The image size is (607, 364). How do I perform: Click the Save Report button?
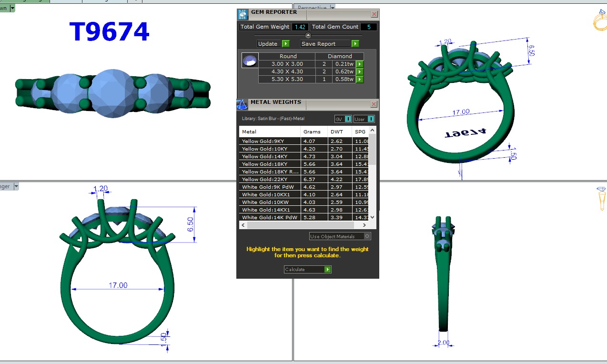click(330, 44)
